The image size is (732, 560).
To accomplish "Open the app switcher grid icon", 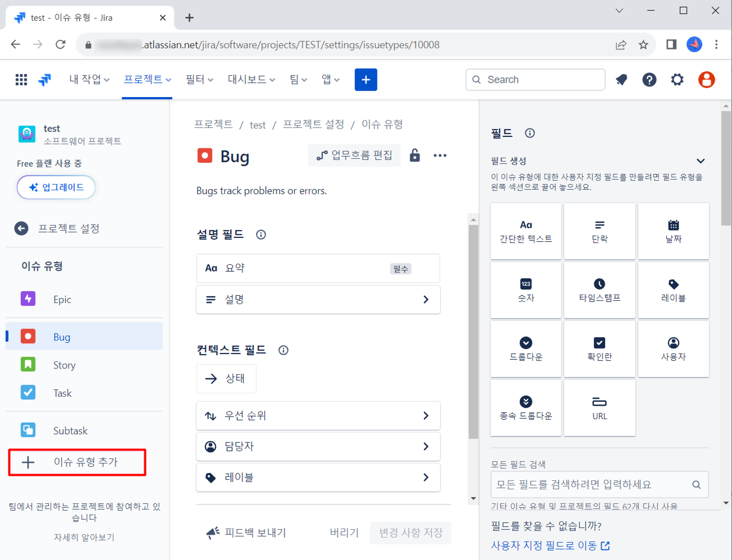I will pos(21,80).
